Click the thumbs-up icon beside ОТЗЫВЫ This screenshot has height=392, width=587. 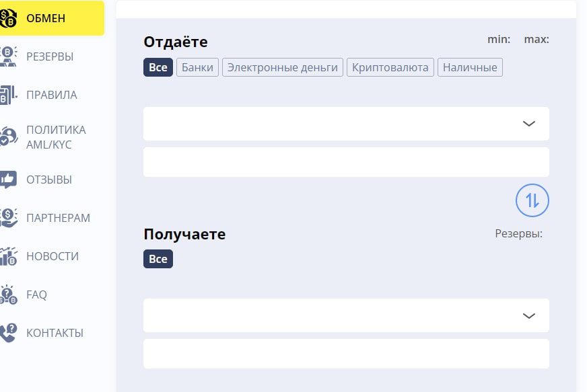point(8,180)
